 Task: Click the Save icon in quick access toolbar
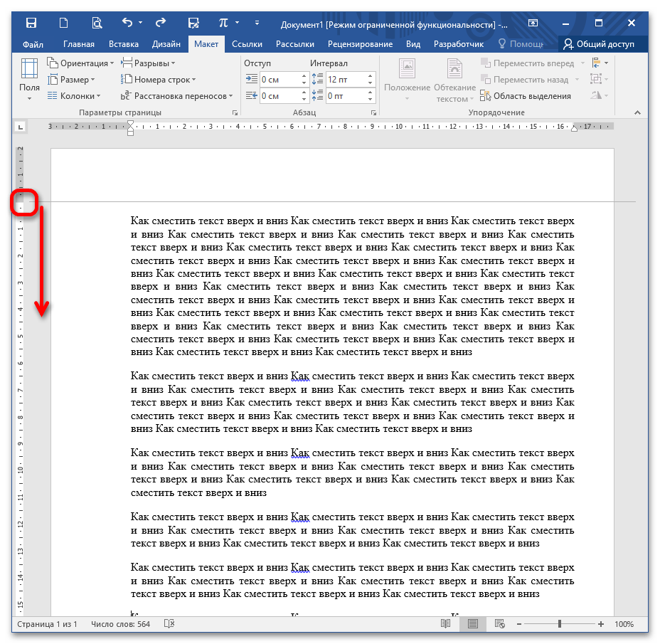(x=31, y=23)
